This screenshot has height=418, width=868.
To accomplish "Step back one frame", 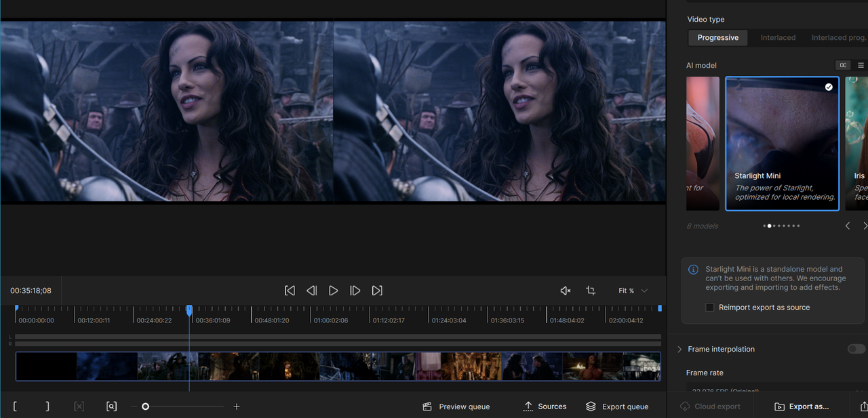I will 311,291.
